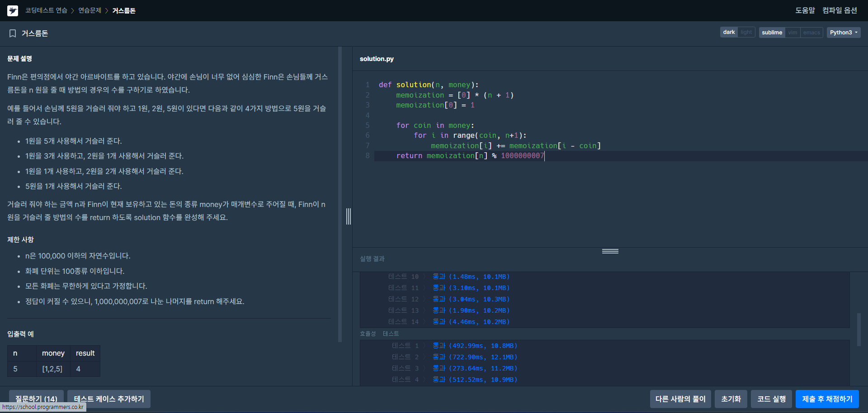The image size is (868, 413).
Task: Click the Programmers logo icon
Action: point(13,10)
